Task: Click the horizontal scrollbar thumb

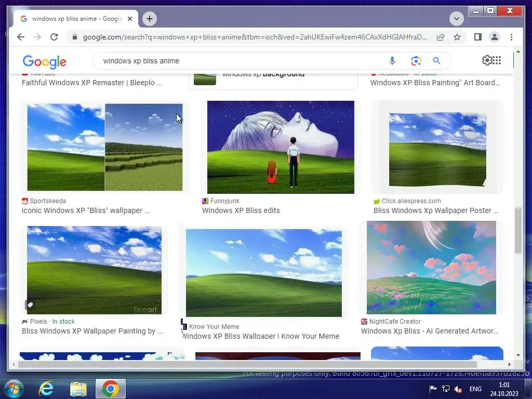Action: click(x=248, y=364)
